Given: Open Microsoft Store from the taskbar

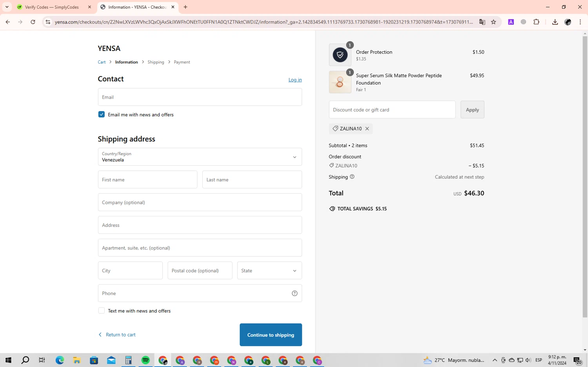Looking at the screenshot, I should tap(94, 360).
